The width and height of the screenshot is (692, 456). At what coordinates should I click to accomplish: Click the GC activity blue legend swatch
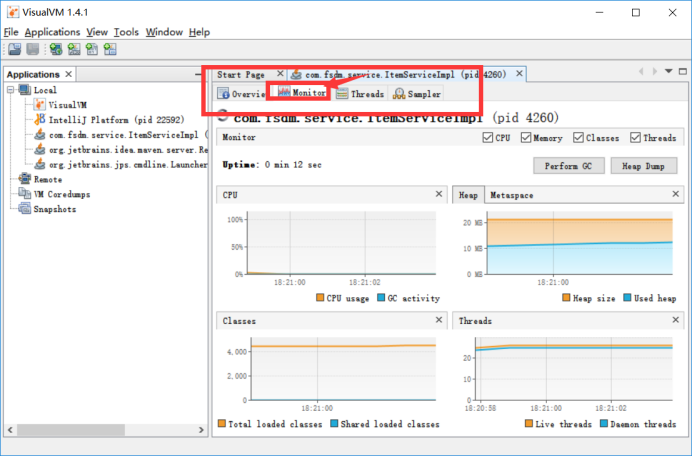(381, 298)
